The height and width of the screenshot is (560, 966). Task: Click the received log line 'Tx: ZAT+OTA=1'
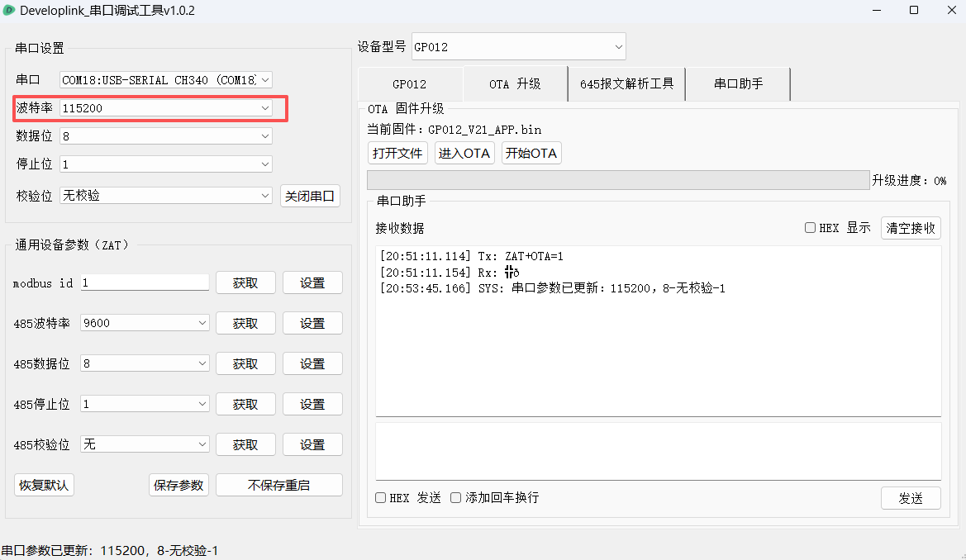point(471,256)
